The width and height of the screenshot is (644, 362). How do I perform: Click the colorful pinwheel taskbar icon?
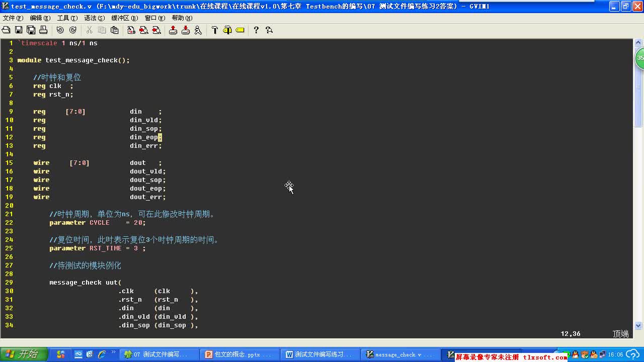[x=61, y=354]
